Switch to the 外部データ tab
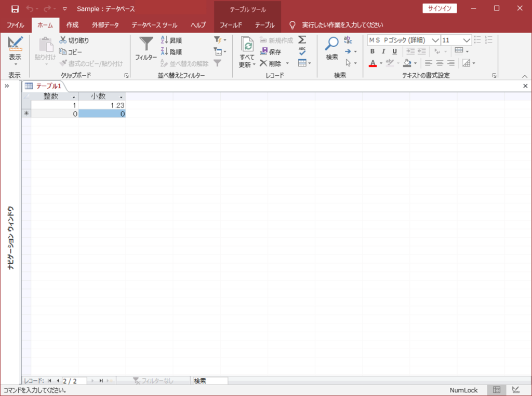 pos(105,25)
